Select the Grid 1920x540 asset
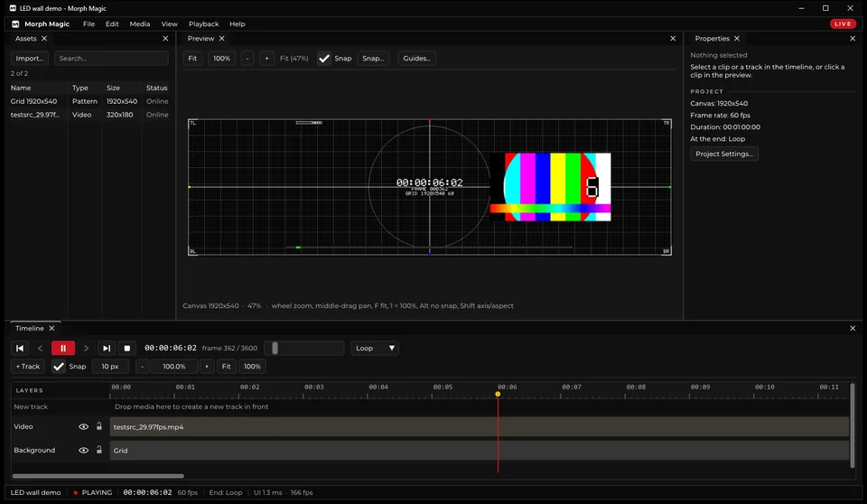The width and height of the screenshot is (867, 504). (89, 101)
